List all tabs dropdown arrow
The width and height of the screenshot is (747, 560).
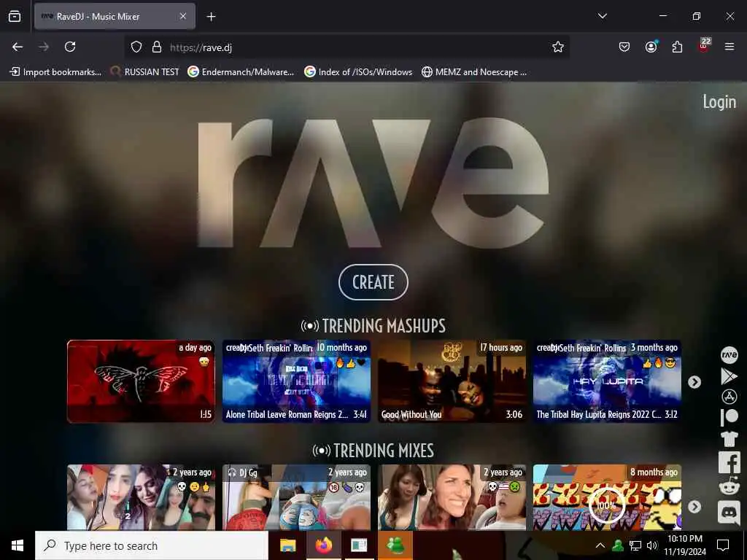602,16
